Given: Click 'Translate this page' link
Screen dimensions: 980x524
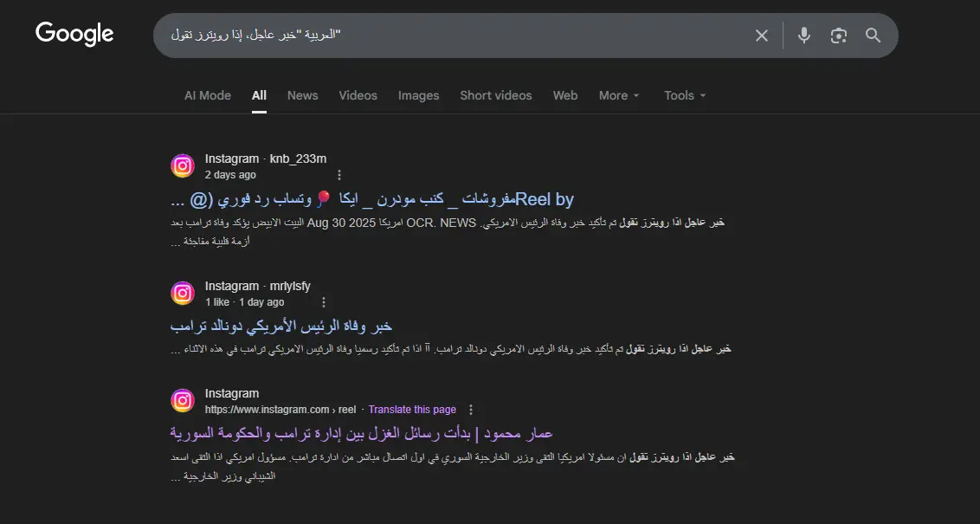Looking at the screenshot, I should coord(412,410).
